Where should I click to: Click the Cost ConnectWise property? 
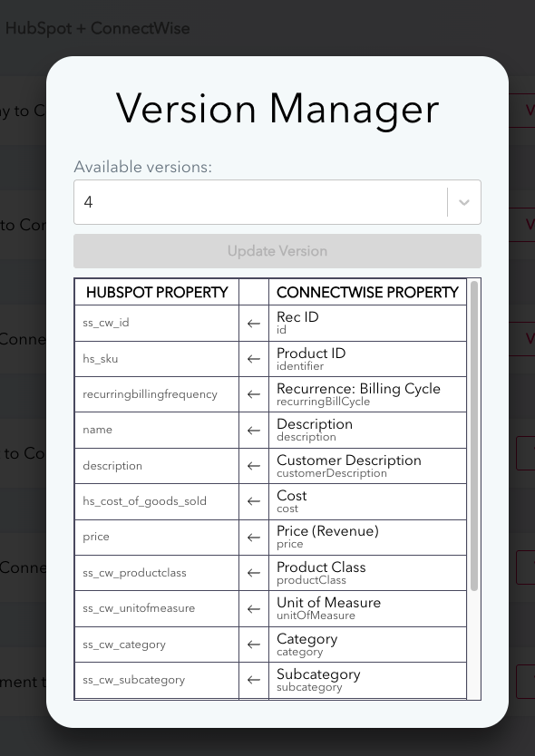click(x=367, y=501)
